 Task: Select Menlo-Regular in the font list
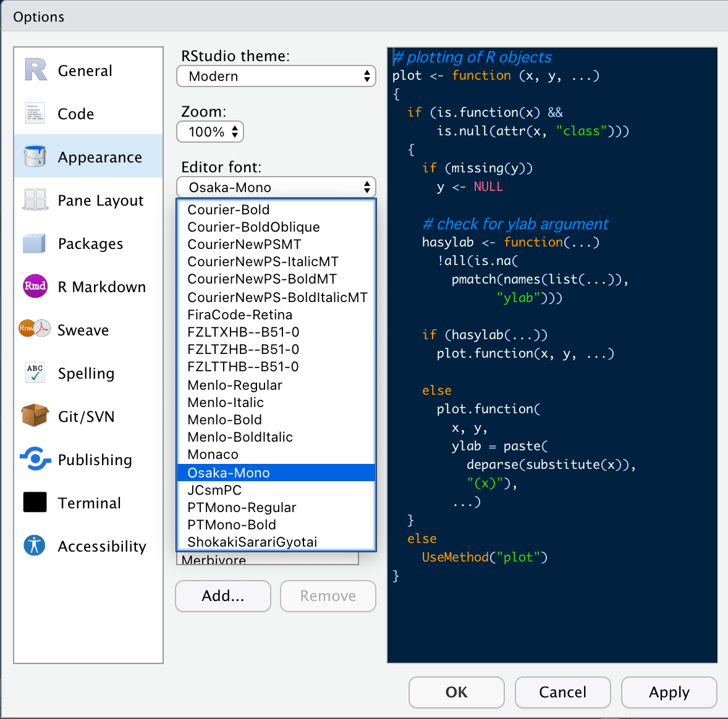(235, 385)
